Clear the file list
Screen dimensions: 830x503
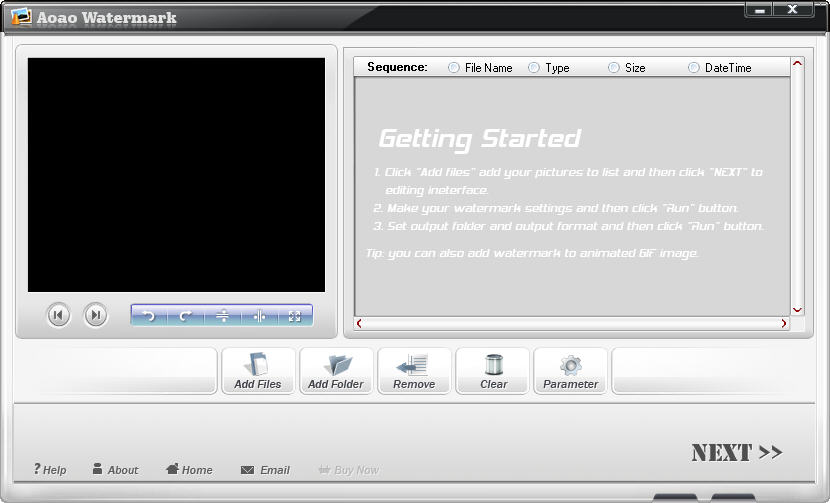tap(493, 371)
